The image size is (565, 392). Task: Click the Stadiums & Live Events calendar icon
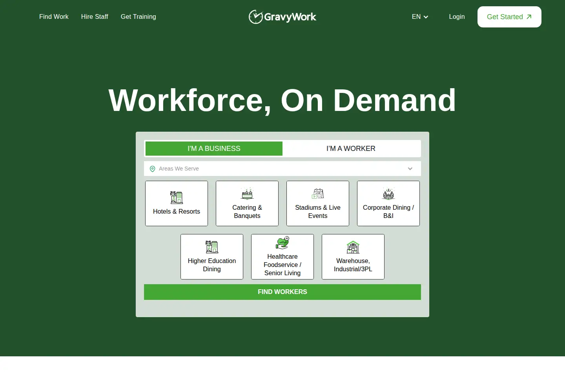click(318, 194)
